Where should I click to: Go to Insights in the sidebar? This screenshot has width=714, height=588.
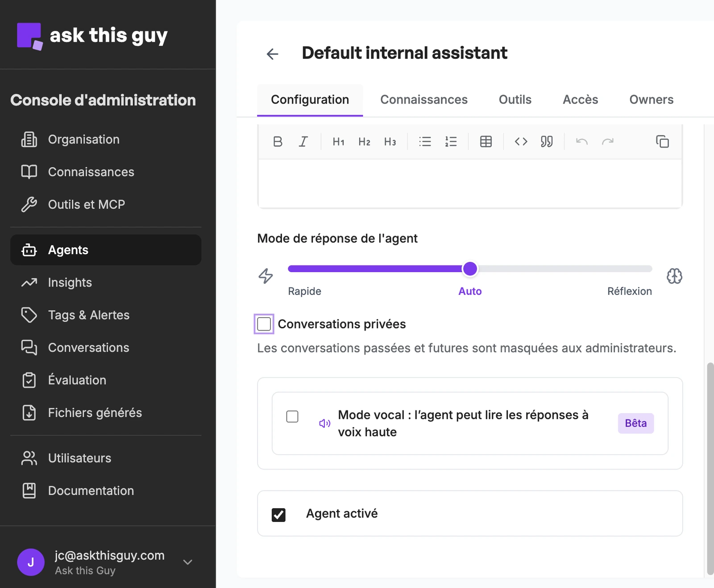pos(106,282)
